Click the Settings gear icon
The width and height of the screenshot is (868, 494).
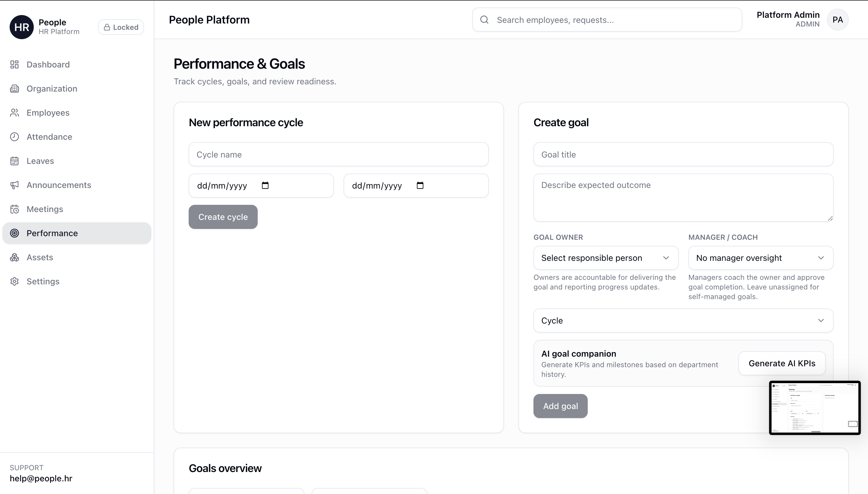click(x=14, y=281)
